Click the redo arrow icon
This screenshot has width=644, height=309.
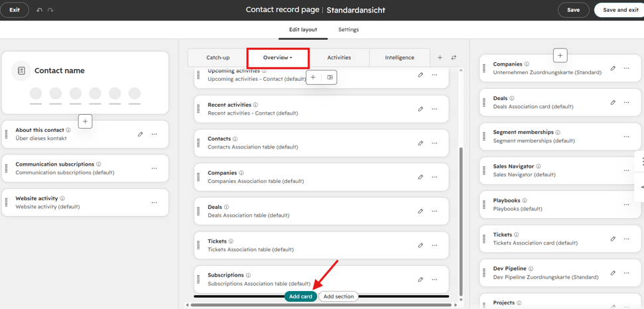pos(50,10)
